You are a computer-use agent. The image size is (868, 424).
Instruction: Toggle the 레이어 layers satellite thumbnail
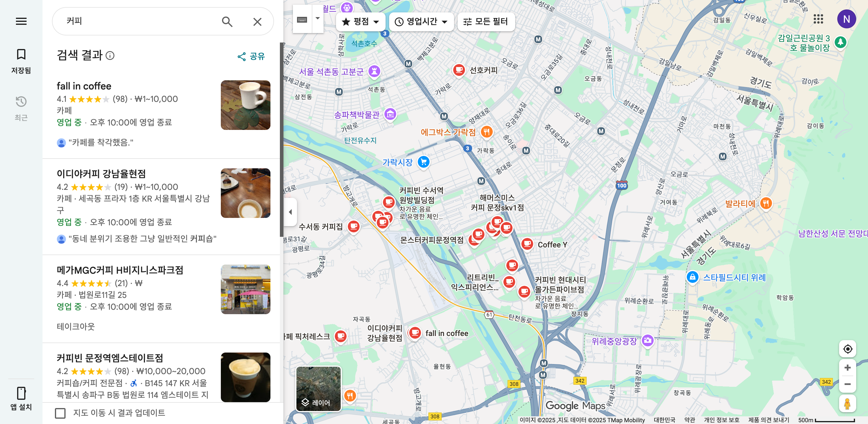click(319, 389)
